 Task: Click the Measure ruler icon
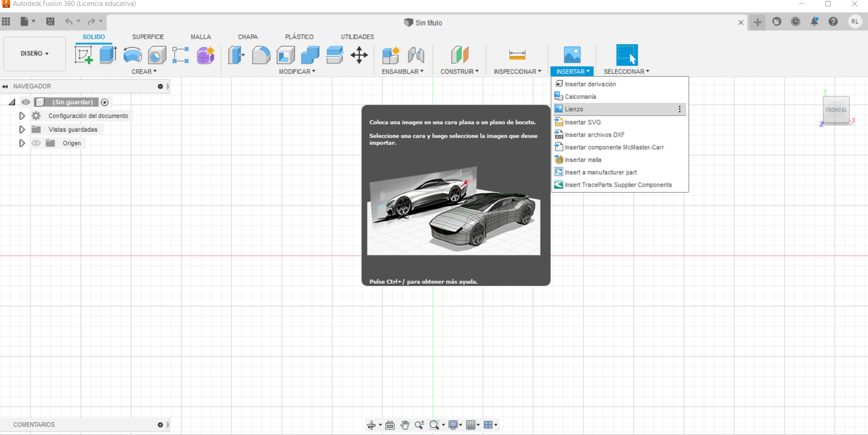pyautogui.click(x=517, y=55)
